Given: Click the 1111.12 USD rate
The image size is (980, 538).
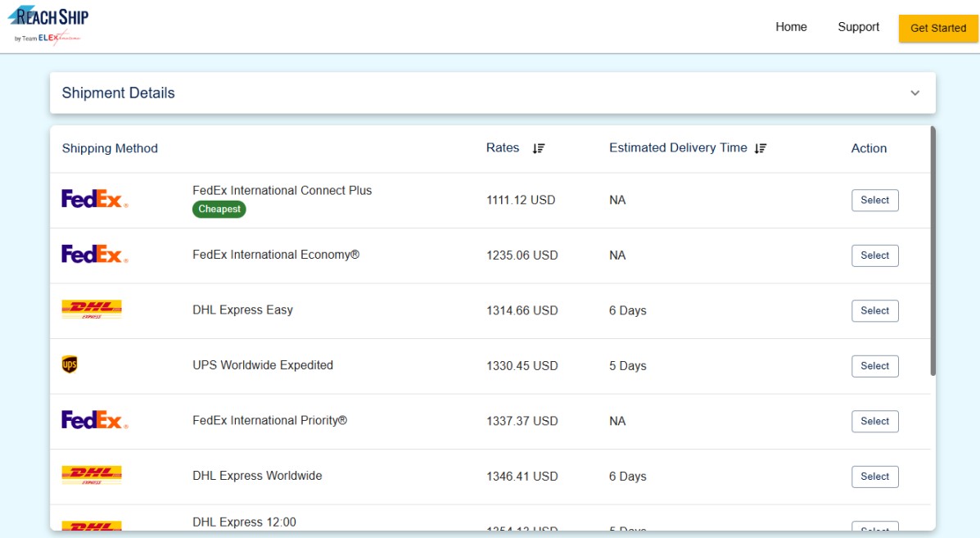Looking at the screenshot, I should pyautogui.click(x=521, y=200).
